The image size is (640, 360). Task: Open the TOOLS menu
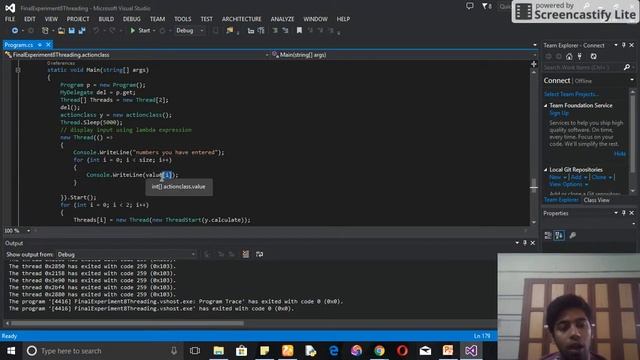[182, 19]
